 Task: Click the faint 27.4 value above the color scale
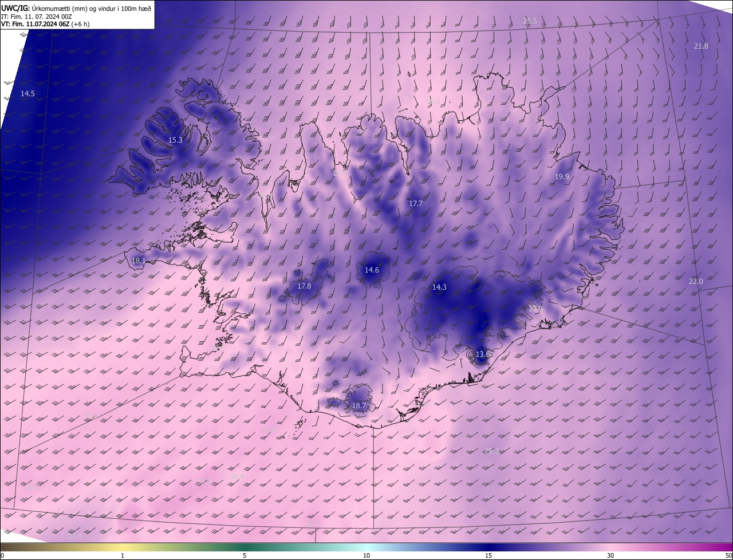pyautogui.click(x=75, y=537)
